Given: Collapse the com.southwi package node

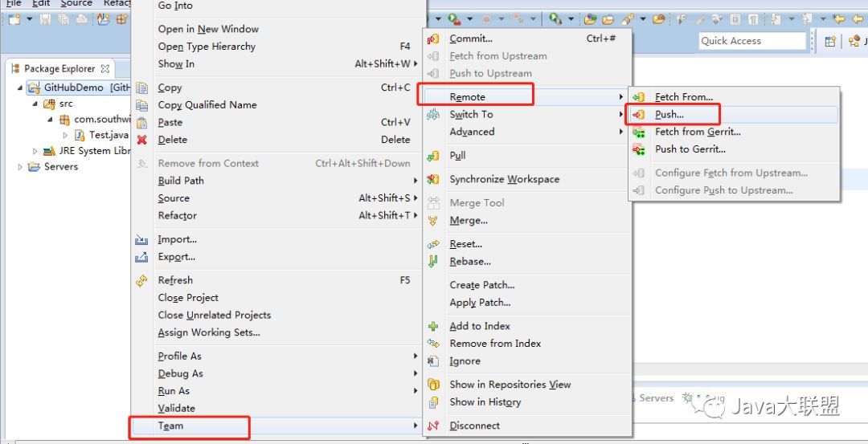Looking at the screenshot, I should 50,120.
